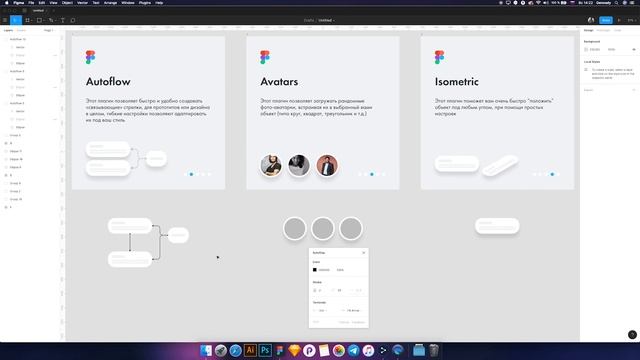Click the Spotlight search icon in menu bar

click(616, 3)
